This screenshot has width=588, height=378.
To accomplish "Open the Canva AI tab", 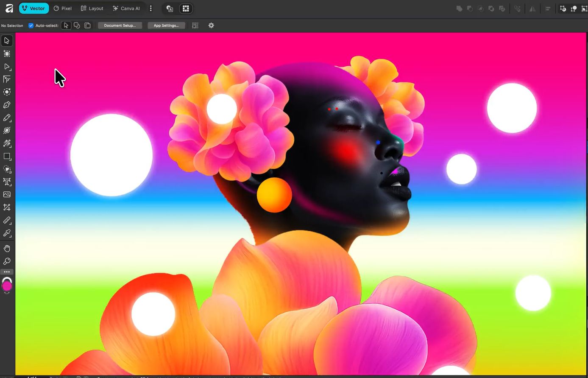I will (126, 8).
